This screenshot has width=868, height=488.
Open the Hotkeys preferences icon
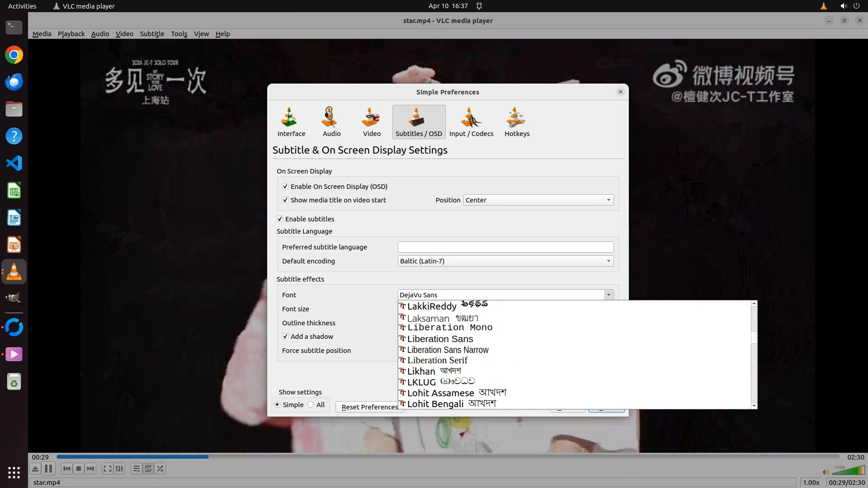pos(516,122)
